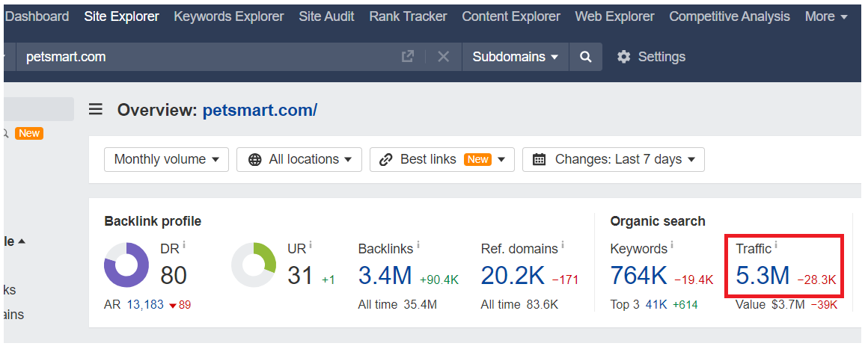Viewport: 868px width, 355px height.
Task: Open Rank Tracker
Action: pos(408,16)
